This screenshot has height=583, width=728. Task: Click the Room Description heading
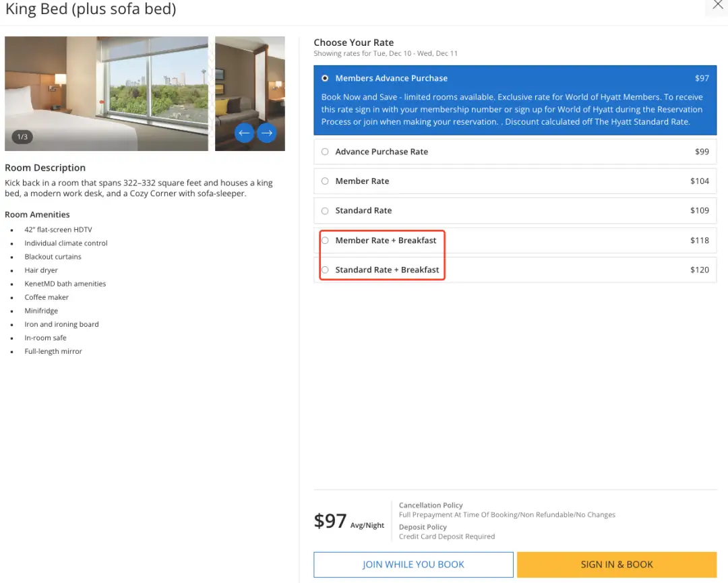[45, 168]
